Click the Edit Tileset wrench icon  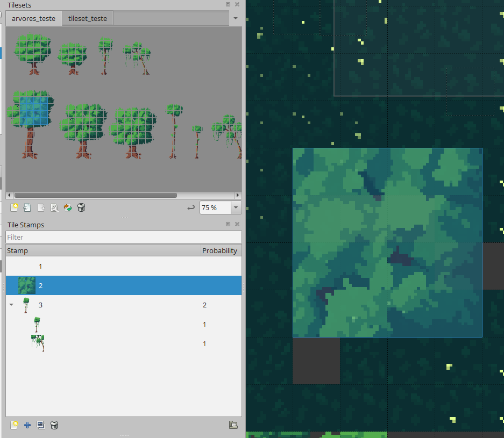(x=54, y=207)
